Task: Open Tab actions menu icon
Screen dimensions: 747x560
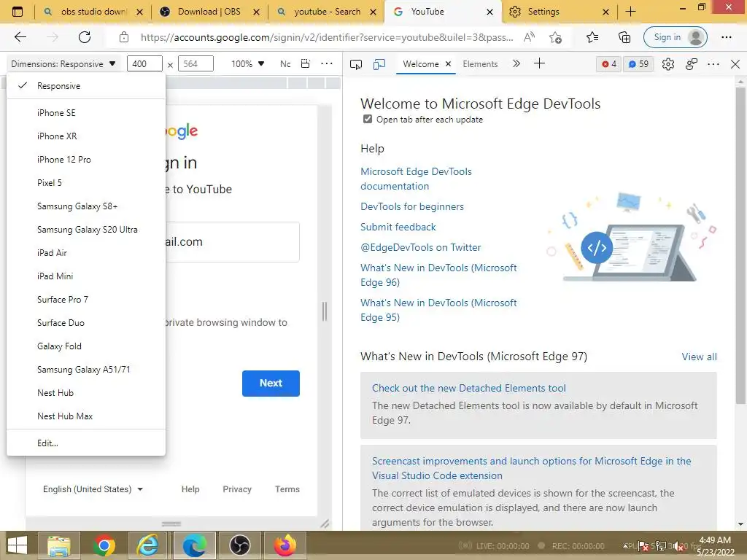Action: (x=18, y=12)
